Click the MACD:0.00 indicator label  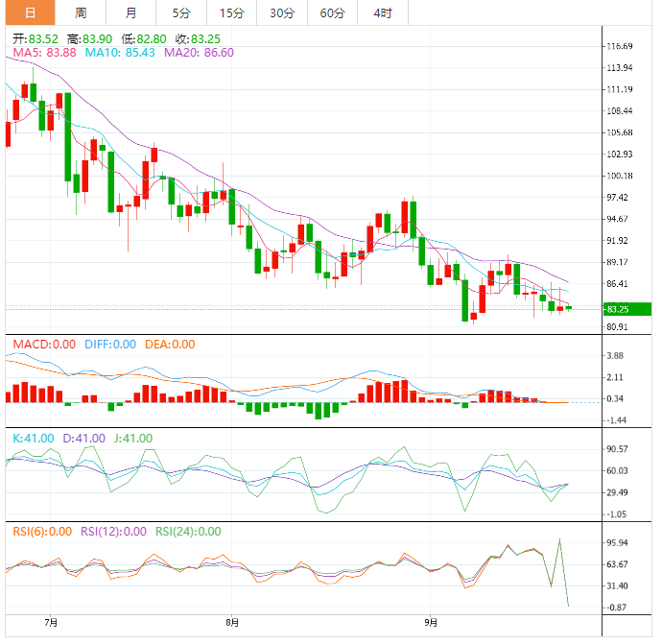point(44,345)
